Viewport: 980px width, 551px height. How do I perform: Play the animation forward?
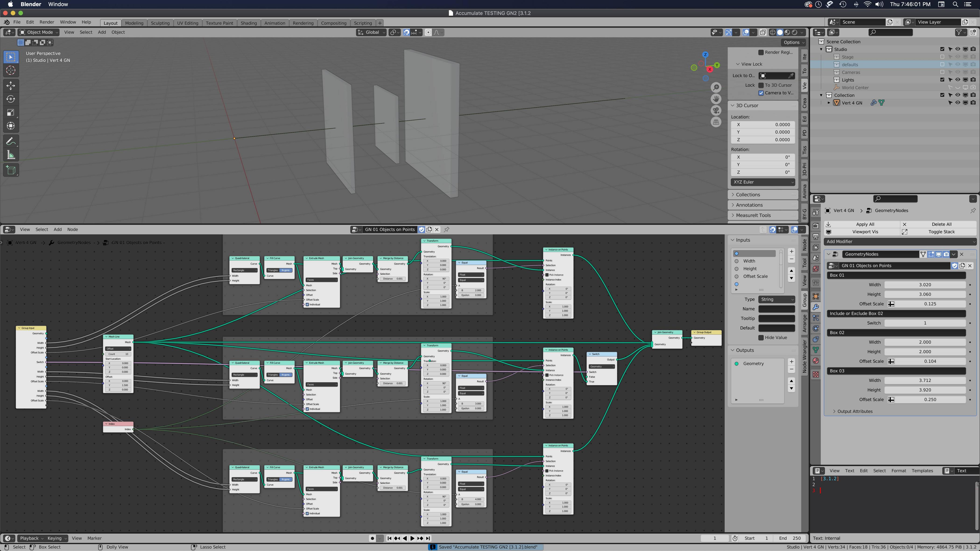pos(412,538)
